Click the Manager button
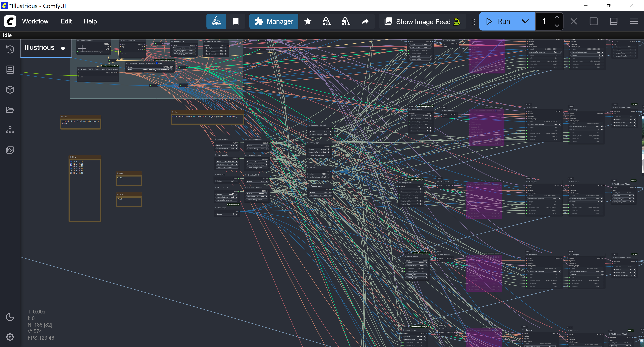Viewport: 644px width, 347px height. 274,21
